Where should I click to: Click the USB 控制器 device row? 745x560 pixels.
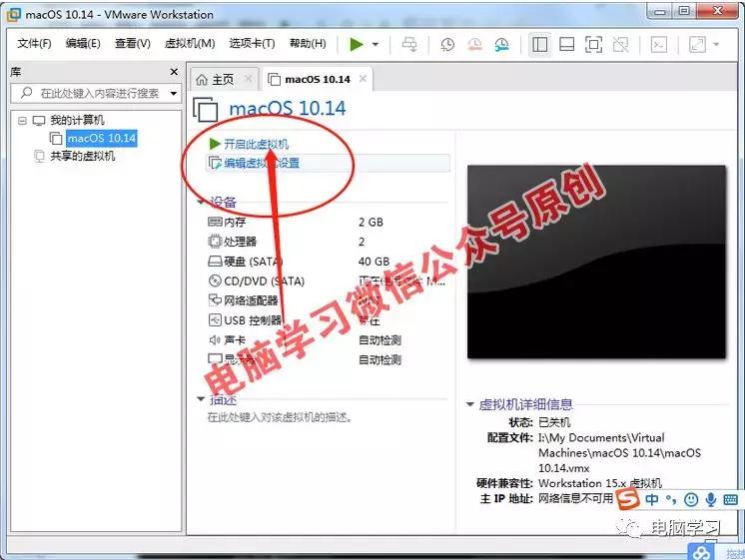click(327, 320)
